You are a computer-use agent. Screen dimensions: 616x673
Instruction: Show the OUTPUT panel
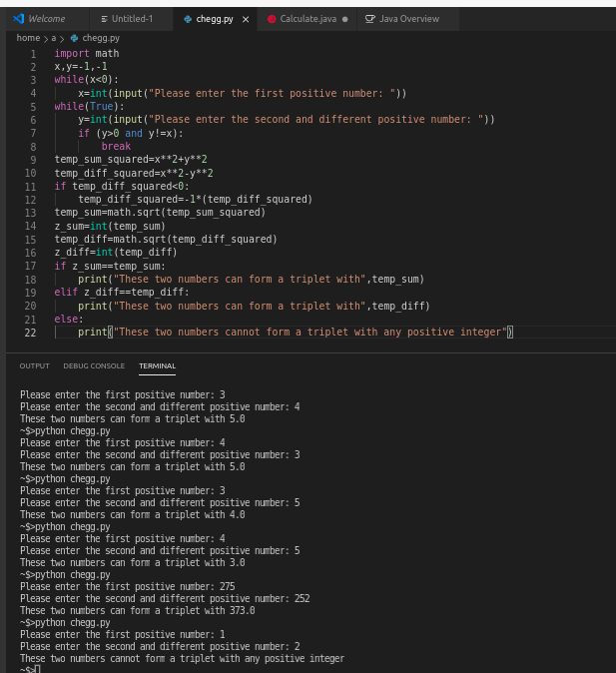(x=34, y=366)
